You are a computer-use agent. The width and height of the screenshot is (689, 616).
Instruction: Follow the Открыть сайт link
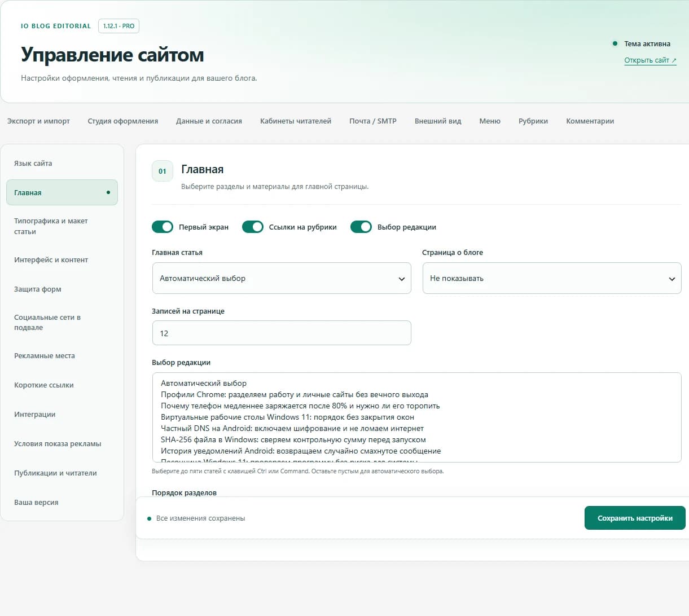pos(650,60)
